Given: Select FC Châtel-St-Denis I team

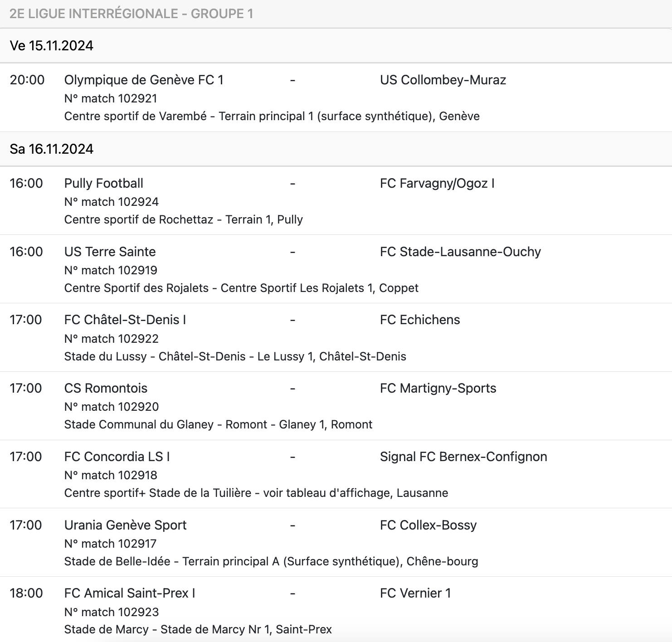Looking at the screenshot, I should click(125, 320).
